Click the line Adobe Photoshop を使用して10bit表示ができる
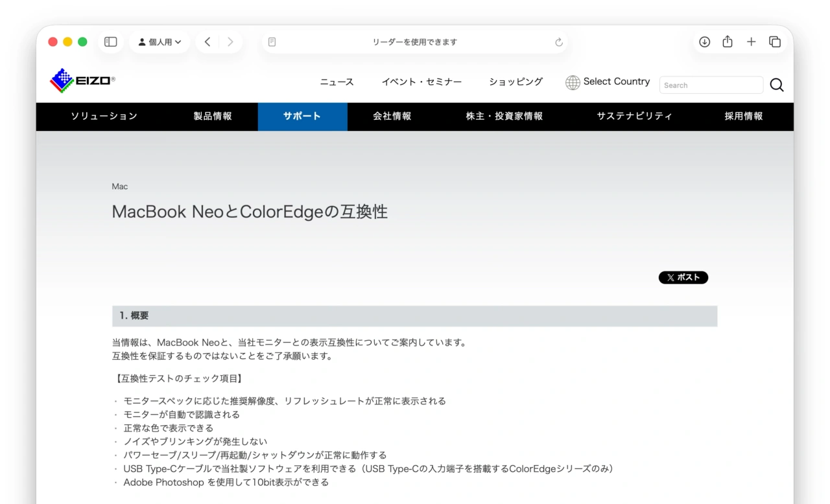This screenshot has height=504, width=830. [226, 483]
